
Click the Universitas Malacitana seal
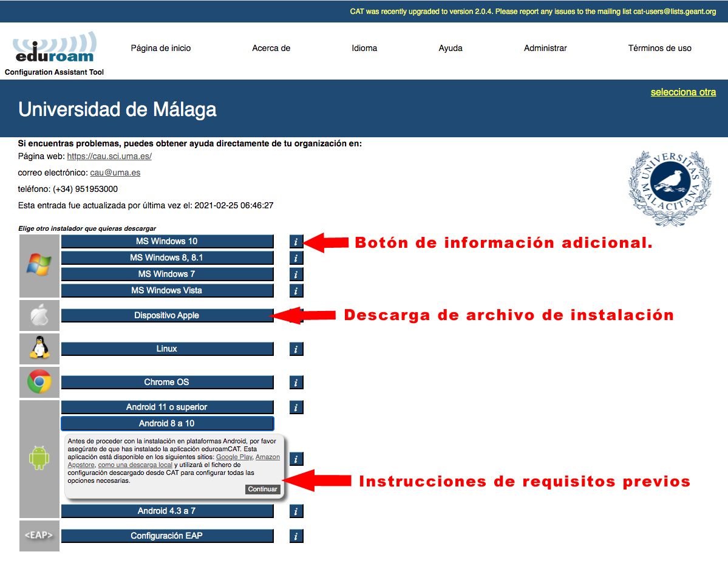click(670, 188)
